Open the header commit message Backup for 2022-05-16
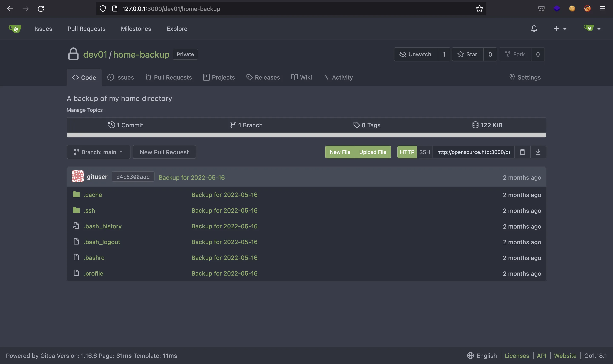The width and height of the screenshot is (613, 364). click(192, 177)
